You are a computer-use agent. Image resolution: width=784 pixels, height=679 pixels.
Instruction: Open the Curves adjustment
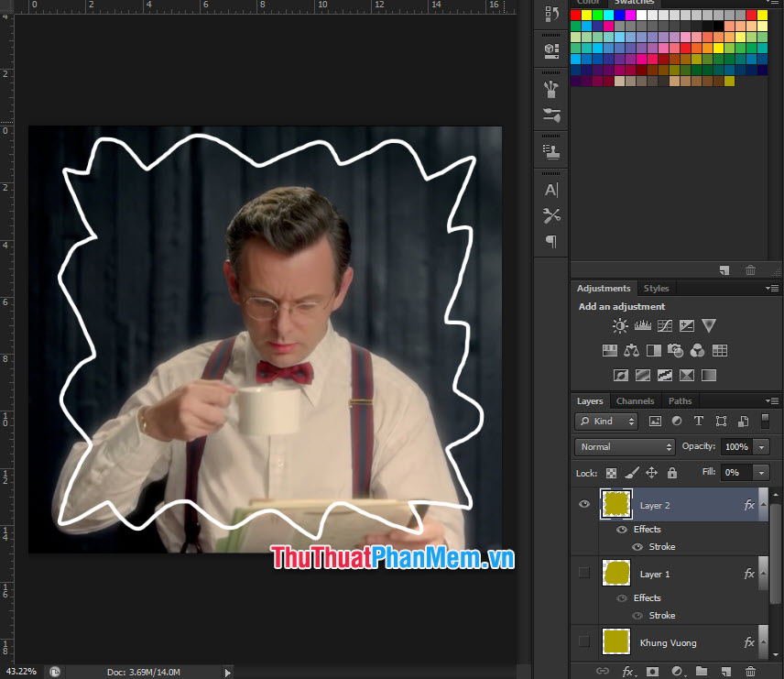point(663,325)
